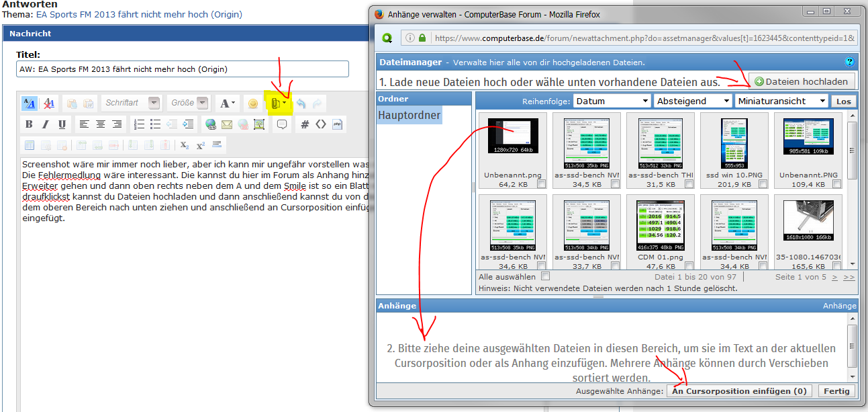This screenshot has width=868, height=412.
Task: Click the Los button
Action: [843, 101]
